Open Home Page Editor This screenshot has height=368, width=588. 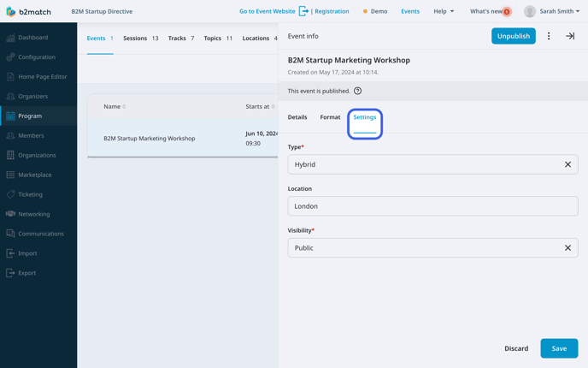(38, 77)
